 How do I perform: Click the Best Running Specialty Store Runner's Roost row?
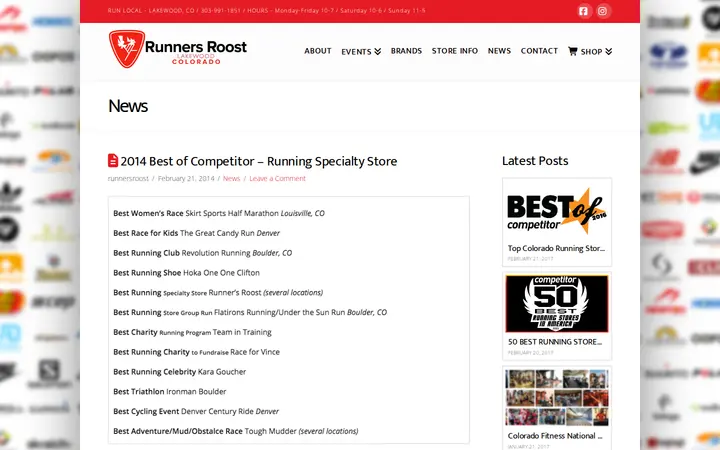click(218, 292)
